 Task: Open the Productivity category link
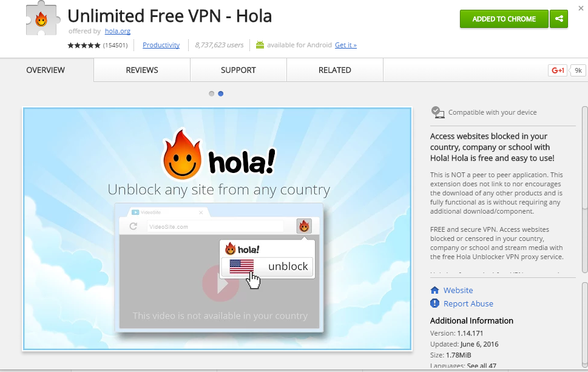pyautogui.click(x=161, y=45)
